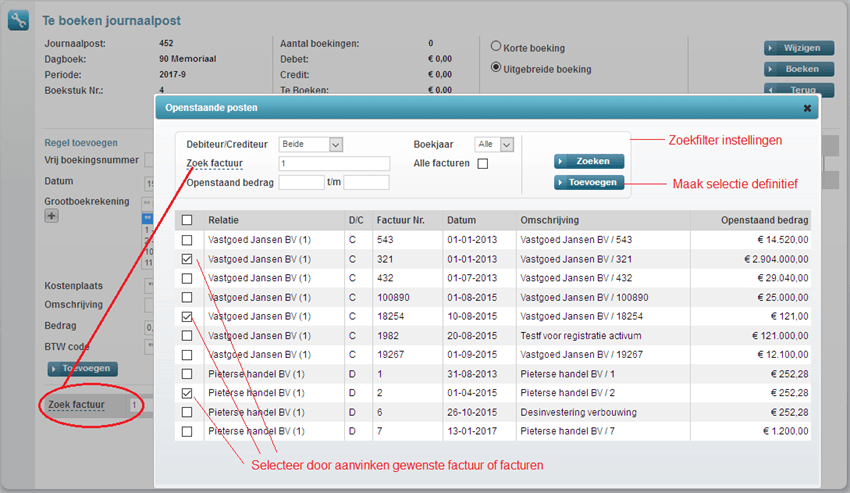The height and width of the screenshot is (493, 850).
Task: Click description Vastgoed Jansen BV / 19267
Action: coord(582,355)
